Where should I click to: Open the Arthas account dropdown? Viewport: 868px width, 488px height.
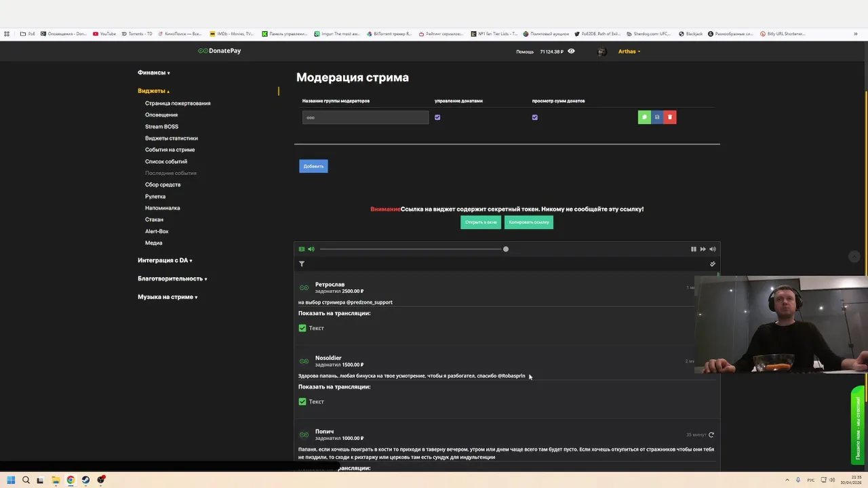pyautogui.click(x=629, y=52)
